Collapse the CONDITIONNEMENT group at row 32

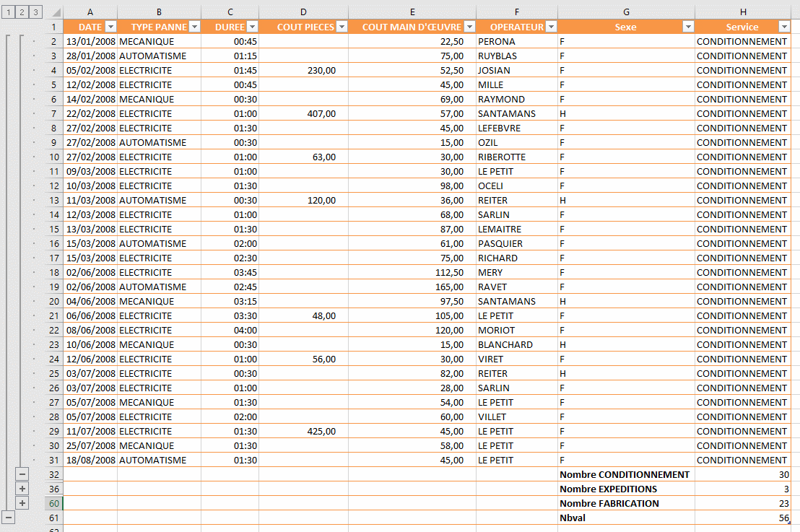(x=22, y=474)
